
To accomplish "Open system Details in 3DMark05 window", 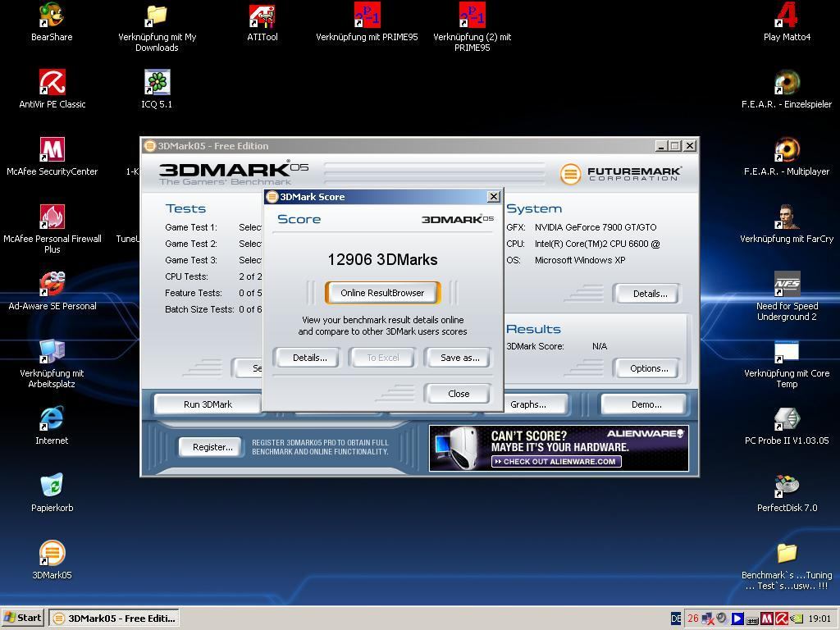I will pyautogui.click(x=646, y=294).
